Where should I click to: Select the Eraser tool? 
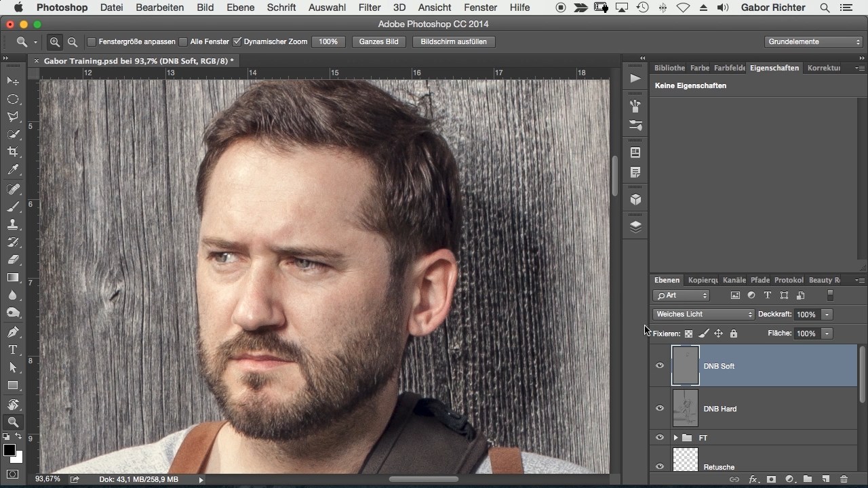click(x=13, y=260)
